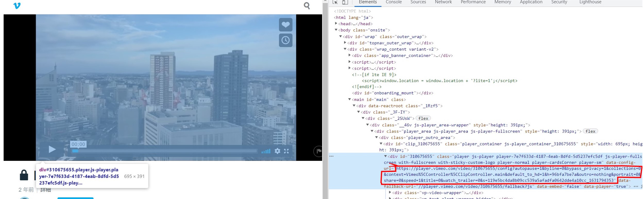The width and height of the screenshot is (644, 199).
Task: Switch to the Console tab
Action: (393, 2)
